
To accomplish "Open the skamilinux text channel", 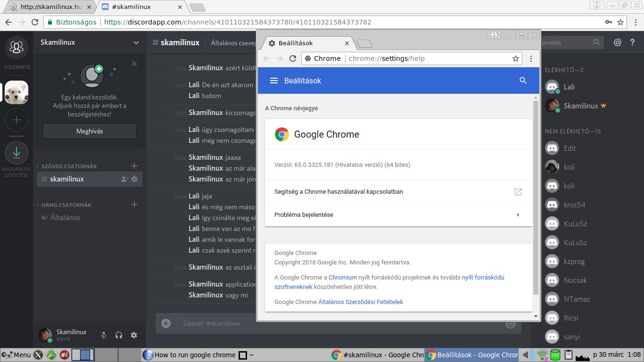I will point(90,179).
